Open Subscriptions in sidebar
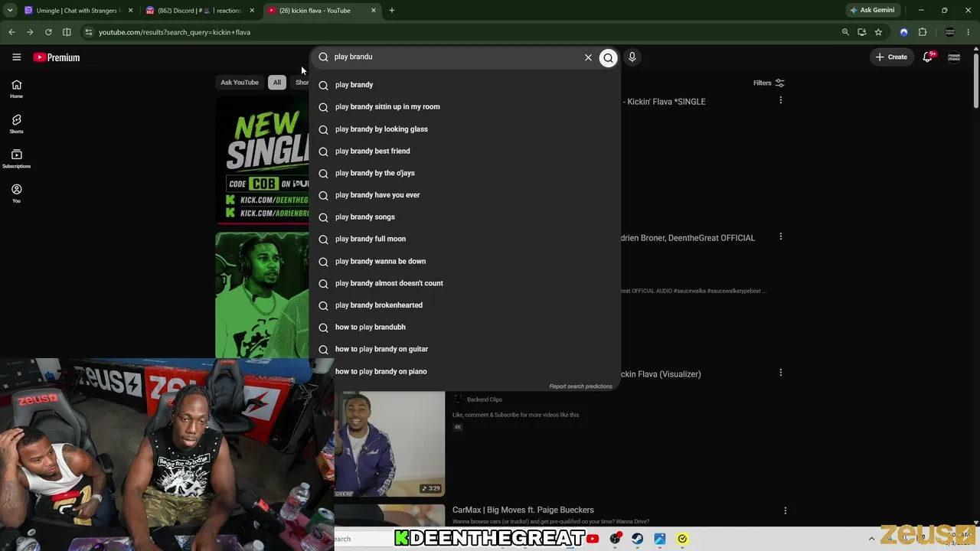Screen dimensions: 980x551 (x=16, y=158)
